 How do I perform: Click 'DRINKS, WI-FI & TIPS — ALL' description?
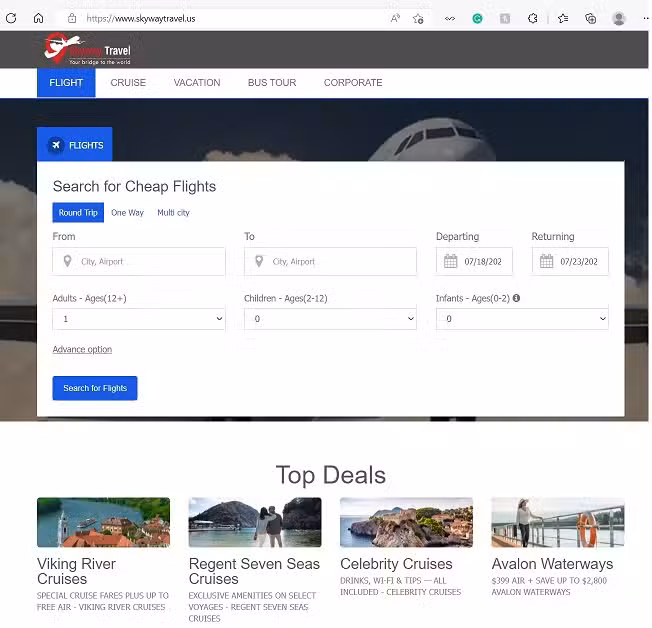pos(393,580)
